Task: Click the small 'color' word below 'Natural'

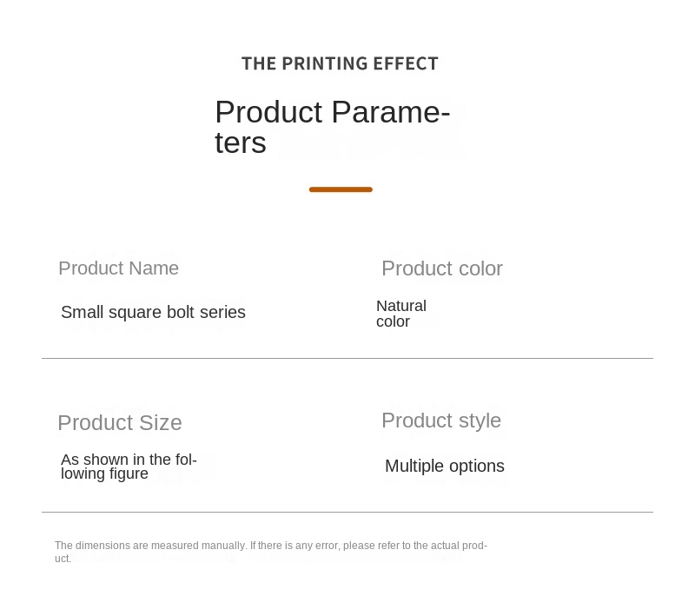Action: coord(393,321)
